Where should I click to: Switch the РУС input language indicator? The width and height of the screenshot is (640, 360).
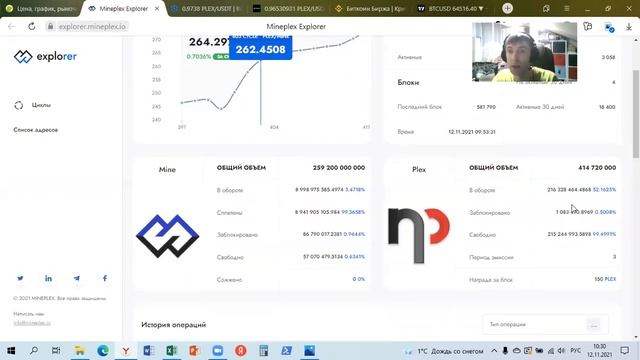[x=576, y=351]
